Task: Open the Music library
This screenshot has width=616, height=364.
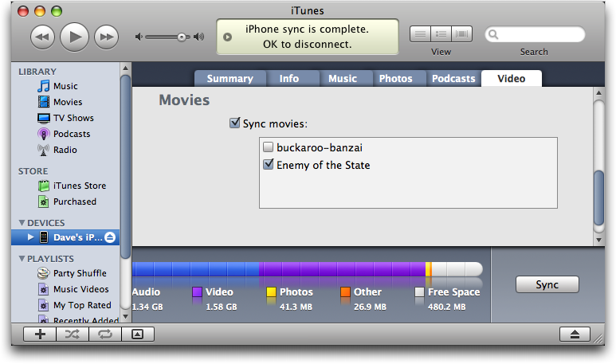Action: [65, 86]
